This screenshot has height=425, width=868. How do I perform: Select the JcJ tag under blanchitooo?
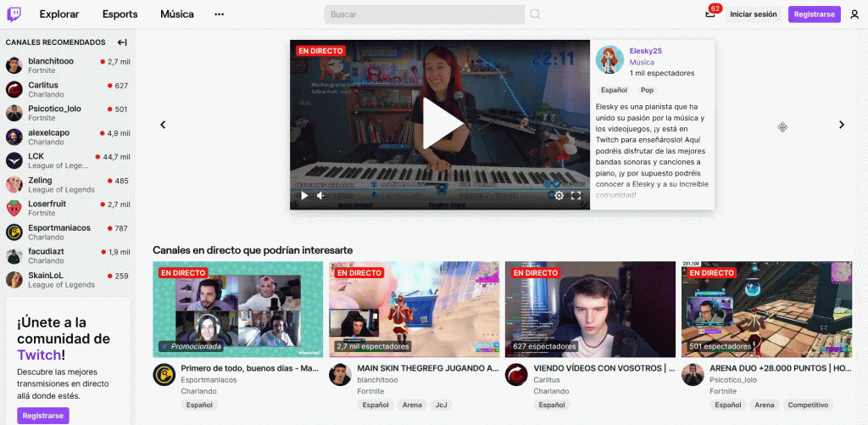click(x=441, y=405)
